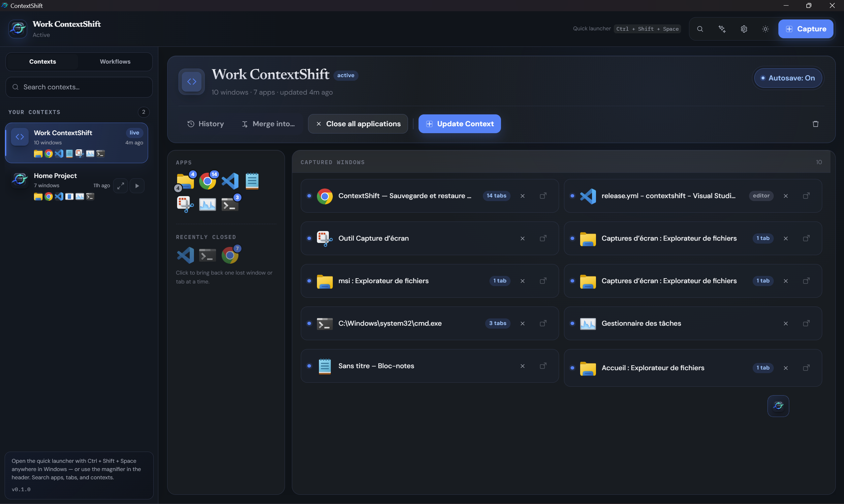Image resolution: width=844 pixels, height=504 pixels.
Task: Close the Outil Capture d'écran entry
Action: (x=522, y=238)
